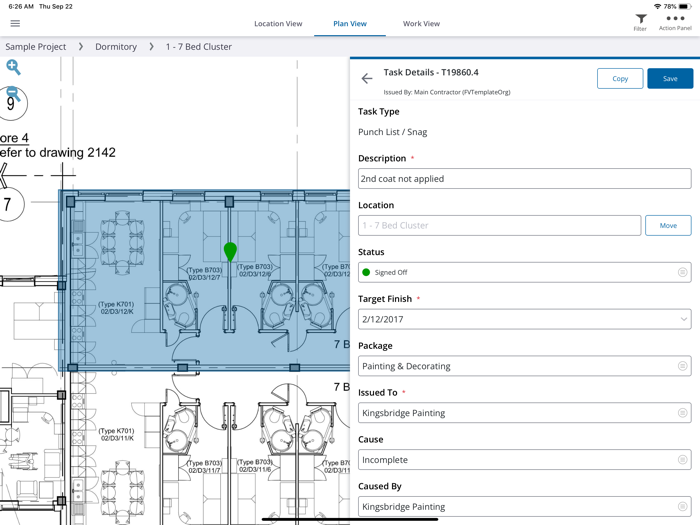Screen dimensions: 700x525
Task: Zoom in on the plan
Action: [13, 67]
